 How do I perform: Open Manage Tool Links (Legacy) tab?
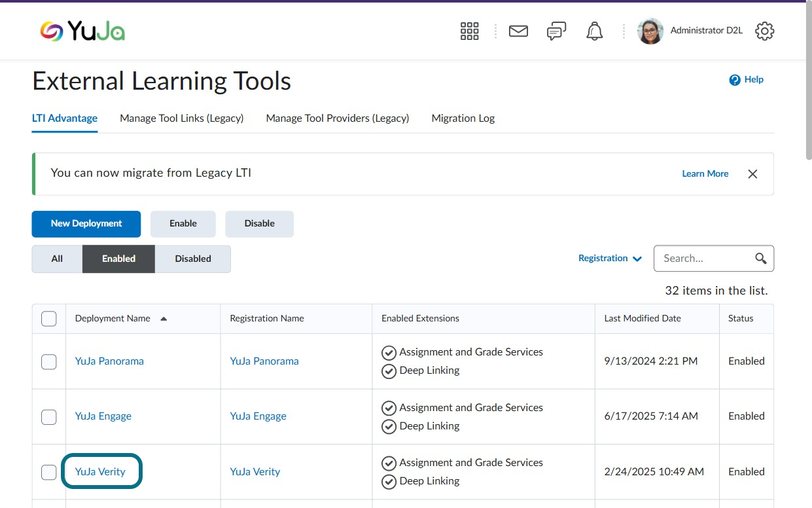[x=182, y=118]
